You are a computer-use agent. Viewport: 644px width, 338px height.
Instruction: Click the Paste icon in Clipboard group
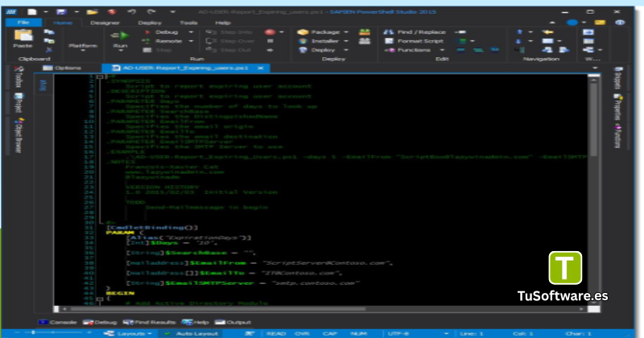point(23,35)
